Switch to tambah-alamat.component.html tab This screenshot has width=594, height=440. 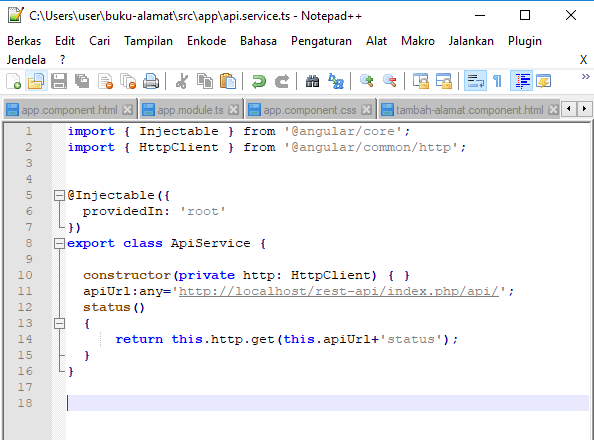click(470, 110)
